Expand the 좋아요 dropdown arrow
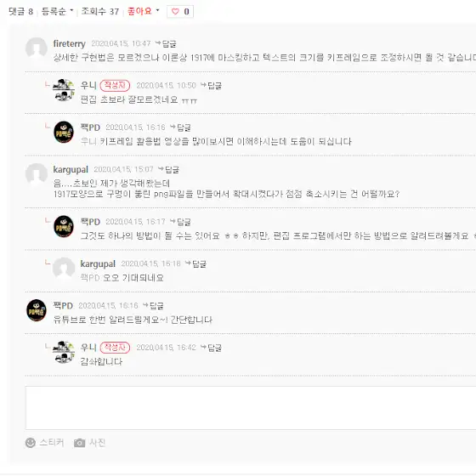Screen dimensions: 476x476 pyautogui.click(x=157, y=10)
